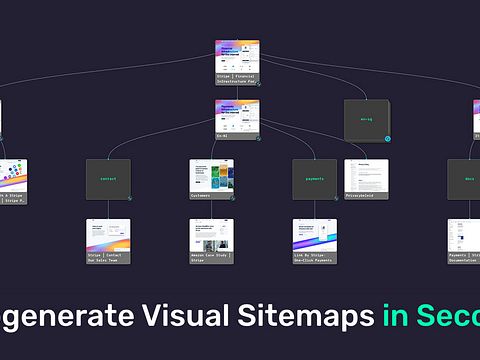Select the payments folder node

315,179
